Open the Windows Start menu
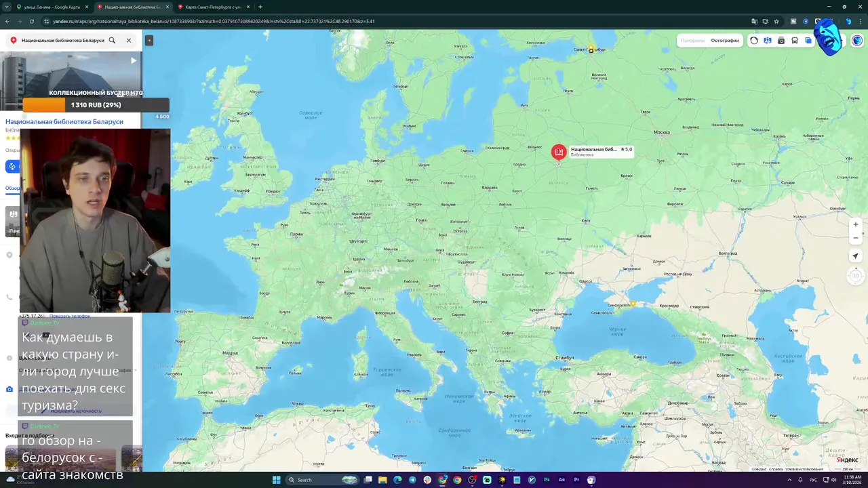 (x=276, y=480)
